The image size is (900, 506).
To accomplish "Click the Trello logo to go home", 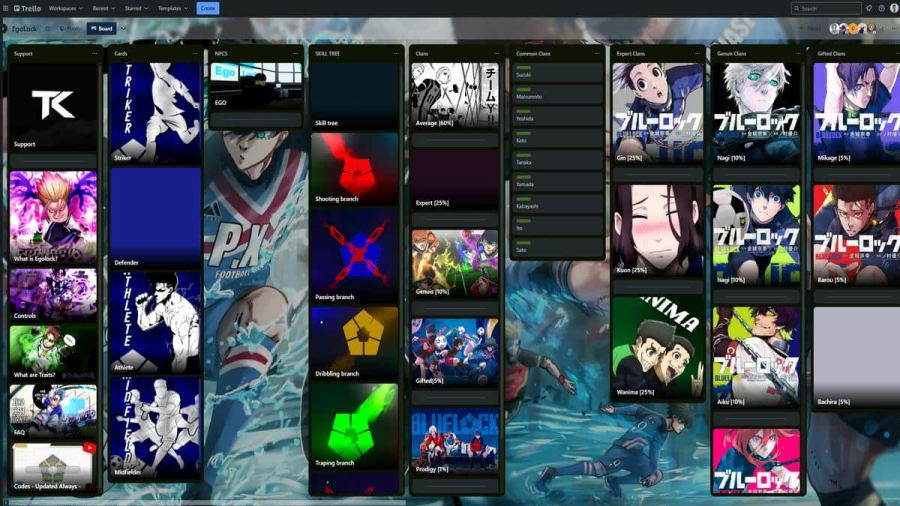I will (27, 9).
